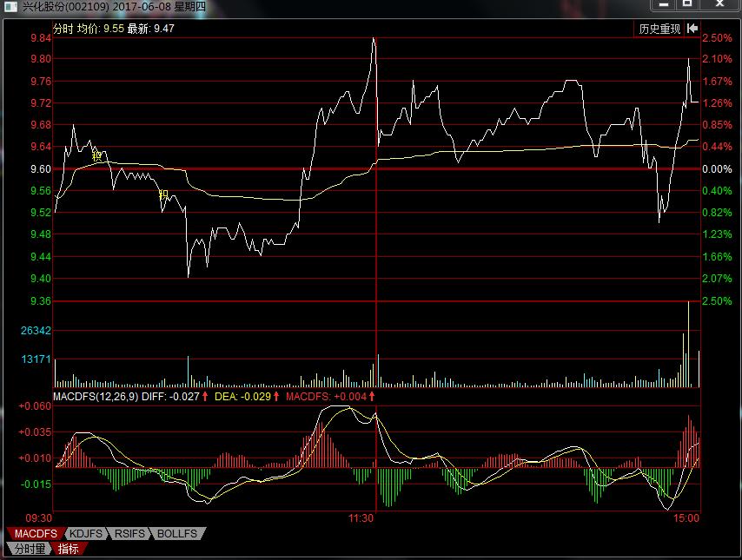Select the RSIFS indicator tab
742x560 pixels.
pyautogui.click(x=130, y=533)
